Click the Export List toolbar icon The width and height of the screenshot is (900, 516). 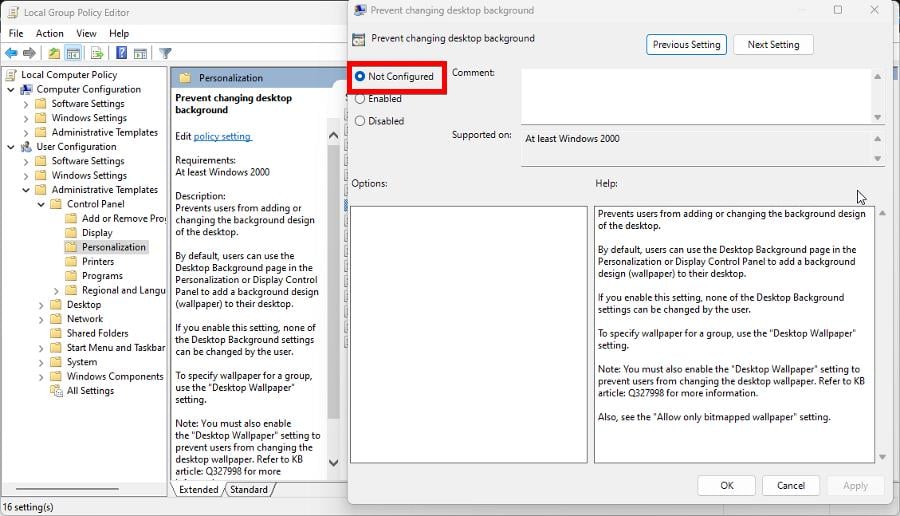(96, 53)
